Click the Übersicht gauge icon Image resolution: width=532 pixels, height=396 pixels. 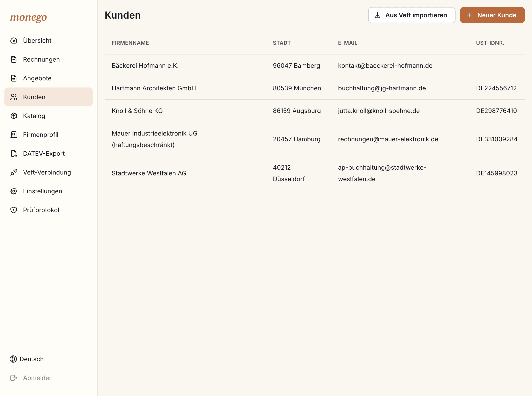pyautogui.click(x=14, y=41)
